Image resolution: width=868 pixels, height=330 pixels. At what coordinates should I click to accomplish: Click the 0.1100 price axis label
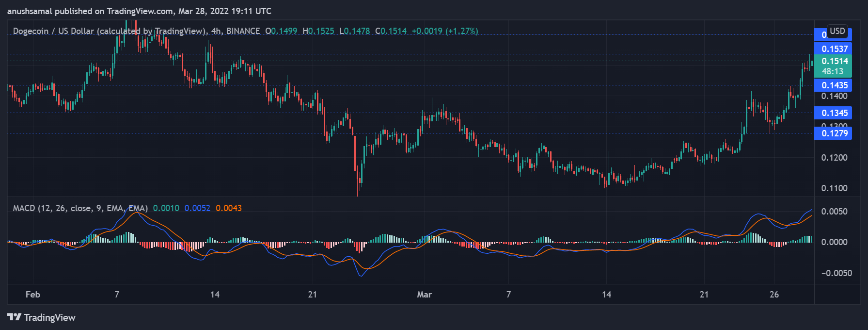point(834,188)
